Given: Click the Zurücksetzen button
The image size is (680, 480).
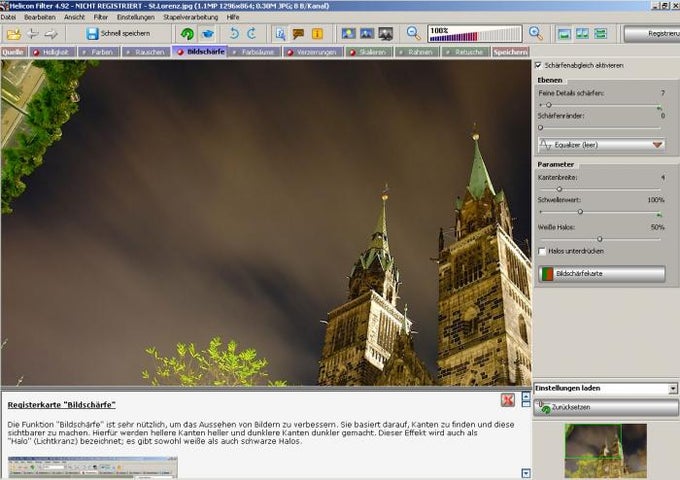Looking at the screenshot, I should click(x=606, y=408).
